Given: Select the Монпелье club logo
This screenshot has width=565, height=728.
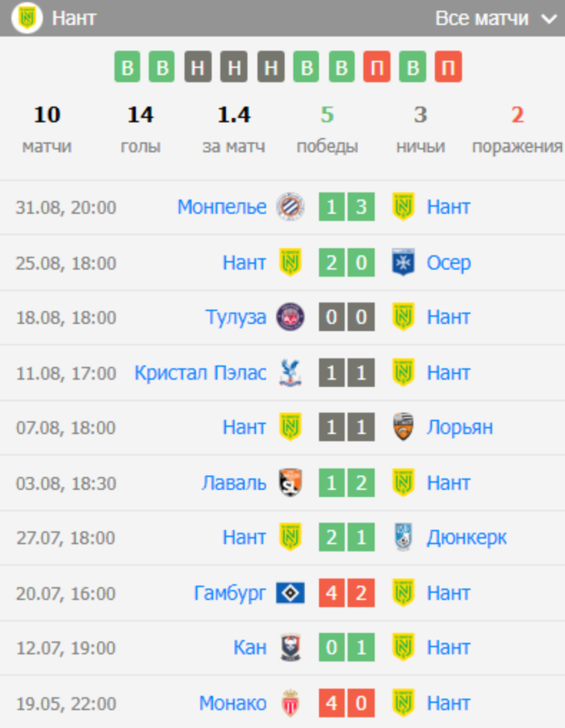Looking at the screenshot, I should 290,207.
